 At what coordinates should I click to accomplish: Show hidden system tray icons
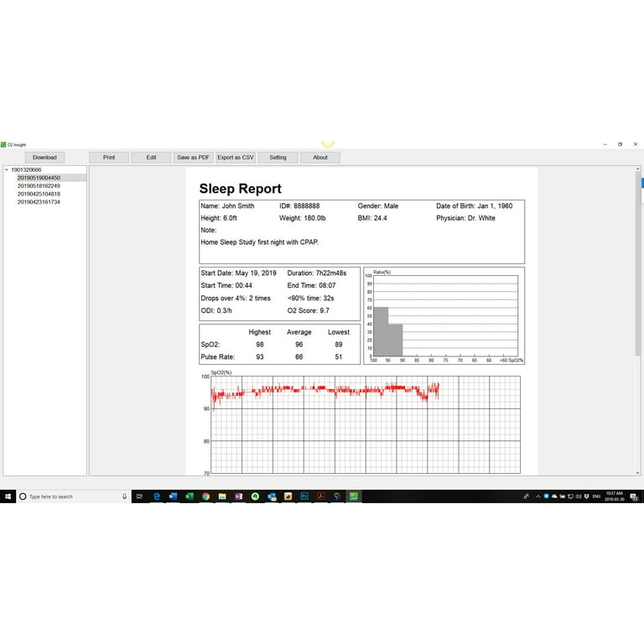(x=538, y=496)
